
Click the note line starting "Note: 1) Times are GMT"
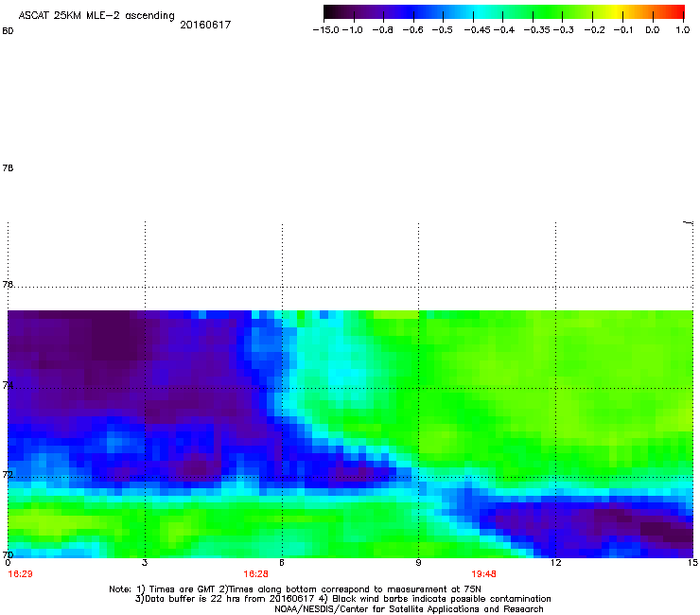pyautogui.click(x=294, y=589)
